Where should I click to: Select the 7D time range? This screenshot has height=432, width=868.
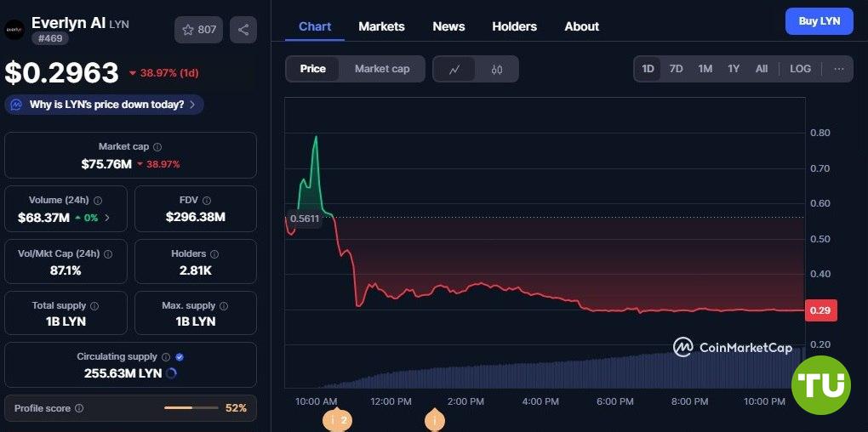(676, 69)
